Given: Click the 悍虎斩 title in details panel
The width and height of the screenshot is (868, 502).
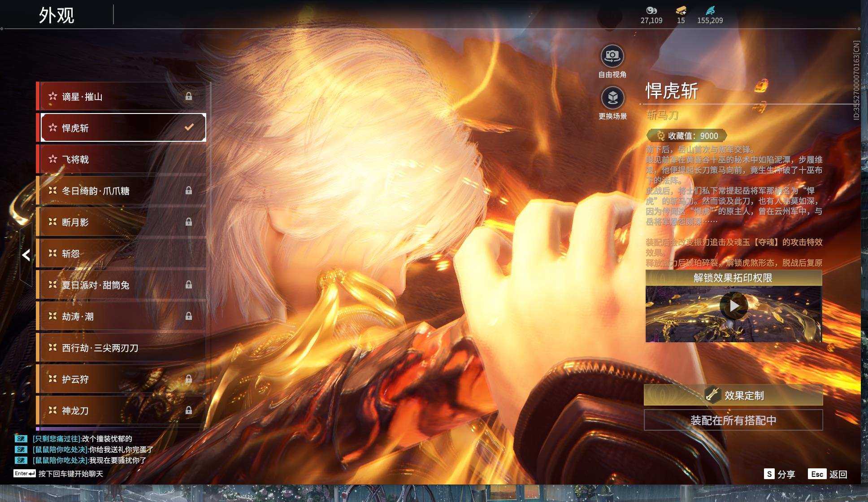Looking at the screenshot, I should tap(672, 91).
